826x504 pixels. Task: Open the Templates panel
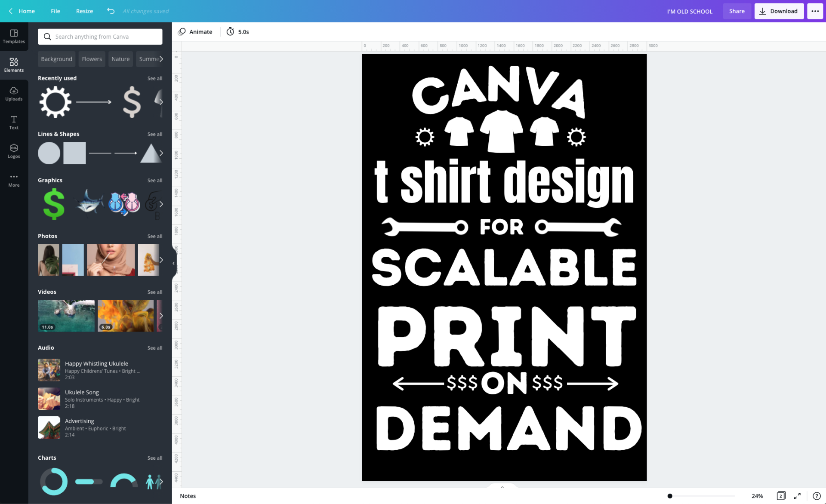pyautogui.click(x=14, y=37)
